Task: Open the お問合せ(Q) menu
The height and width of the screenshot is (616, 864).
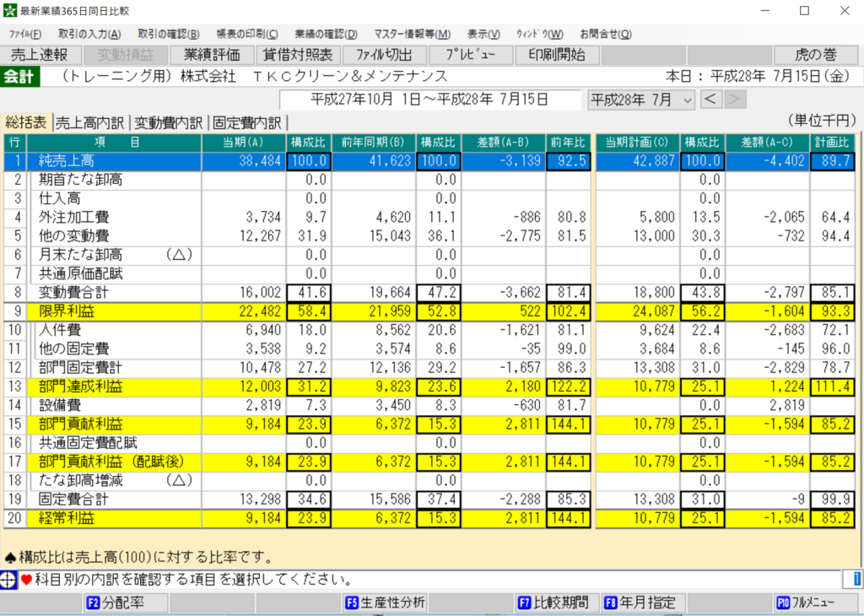Action: 605,34
